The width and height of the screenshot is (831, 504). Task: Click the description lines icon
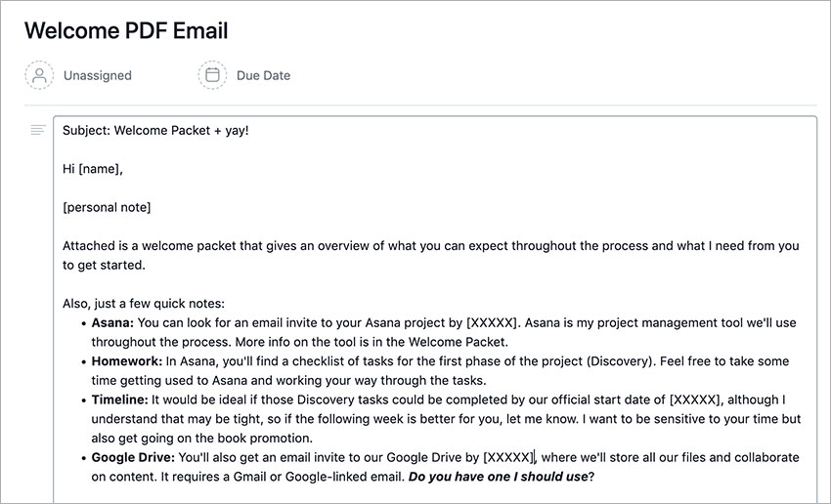pos(38,130)
